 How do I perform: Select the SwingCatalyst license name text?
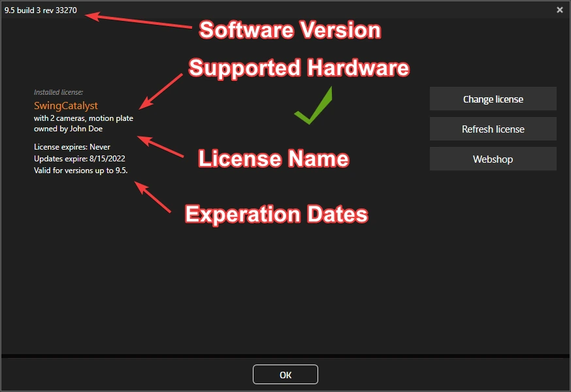click(66, 106)
